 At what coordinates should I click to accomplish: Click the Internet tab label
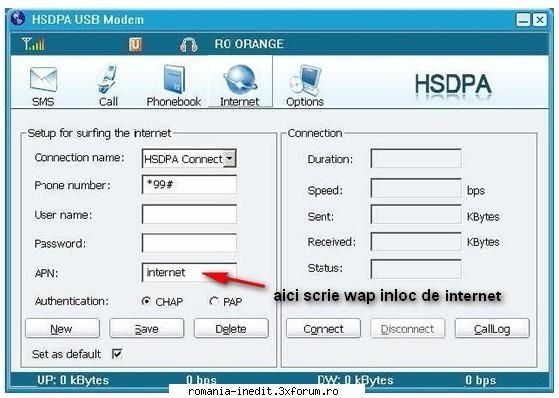240,102
